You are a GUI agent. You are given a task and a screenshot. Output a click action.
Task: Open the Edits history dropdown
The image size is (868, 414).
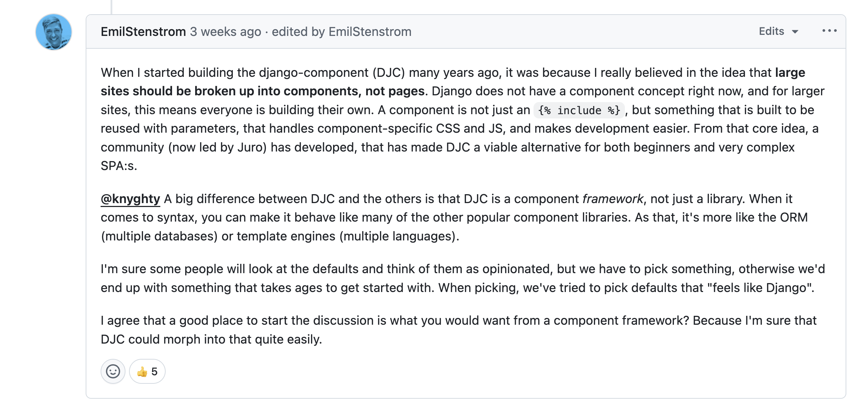(x=778, y=31)
